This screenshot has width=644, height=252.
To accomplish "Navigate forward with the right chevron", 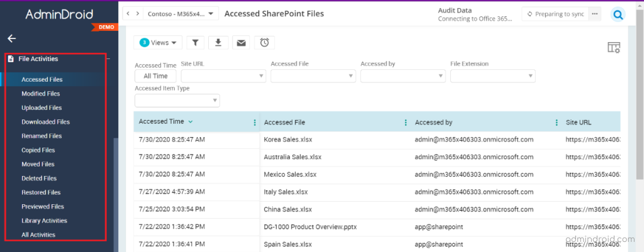I will coord(138,14).
